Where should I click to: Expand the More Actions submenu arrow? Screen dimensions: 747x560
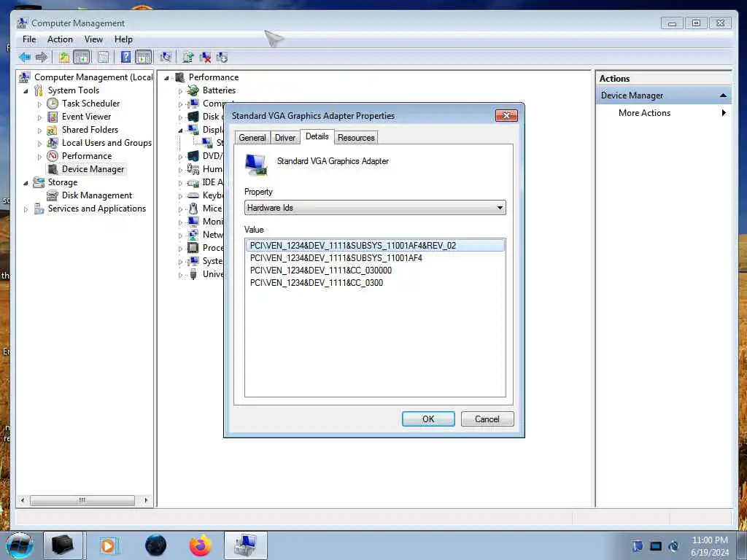724,113
